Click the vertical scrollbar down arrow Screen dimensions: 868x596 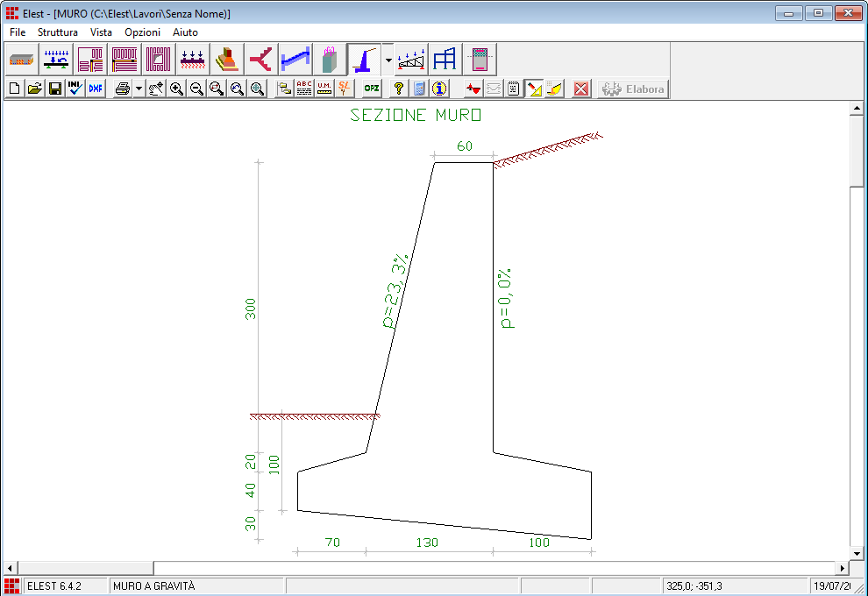click(857, 554)
